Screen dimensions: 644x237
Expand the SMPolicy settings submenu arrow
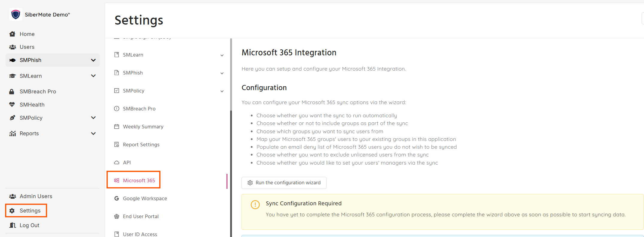click(x=222, y=91)
